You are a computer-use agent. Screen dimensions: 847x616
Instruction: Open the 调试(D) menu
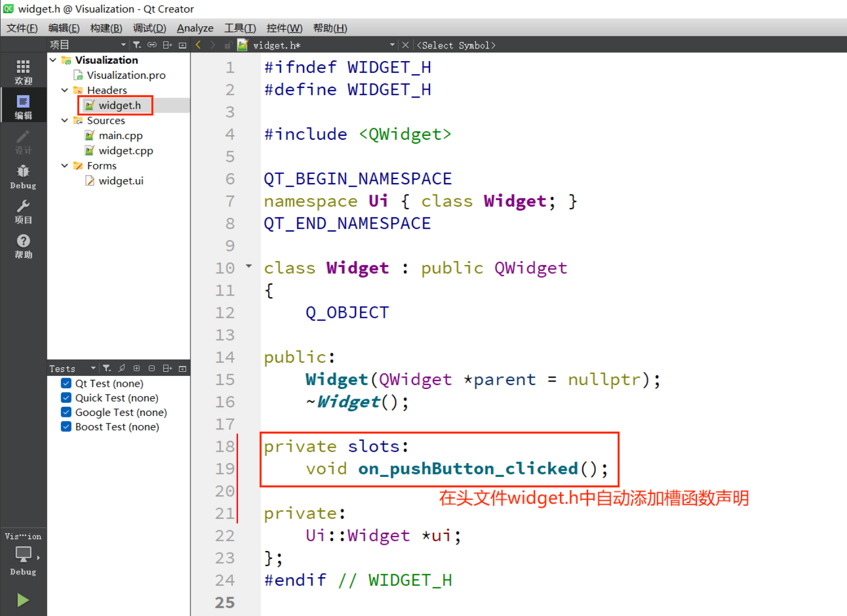click(x=149, y=28)
